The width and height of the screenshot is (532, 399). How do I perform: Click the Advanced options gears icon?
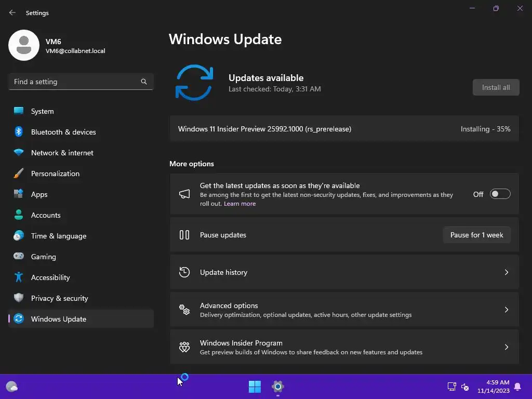pos(184,310)
